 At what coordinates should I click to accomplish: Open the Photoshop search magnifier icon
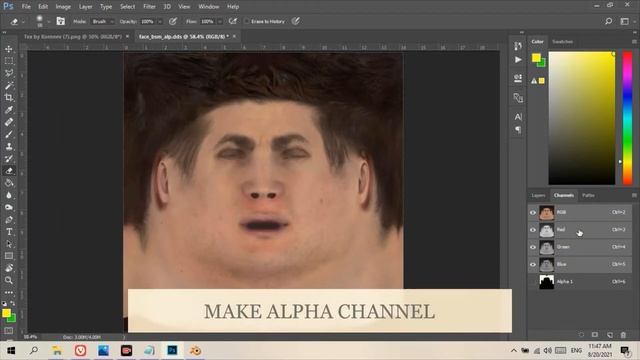(x=609, y=21)
